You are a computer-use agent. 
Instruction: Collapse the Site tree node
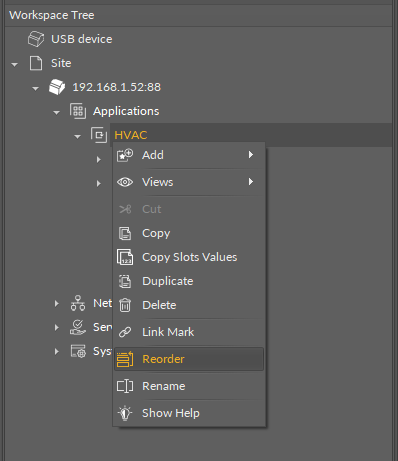coord(14,64)
